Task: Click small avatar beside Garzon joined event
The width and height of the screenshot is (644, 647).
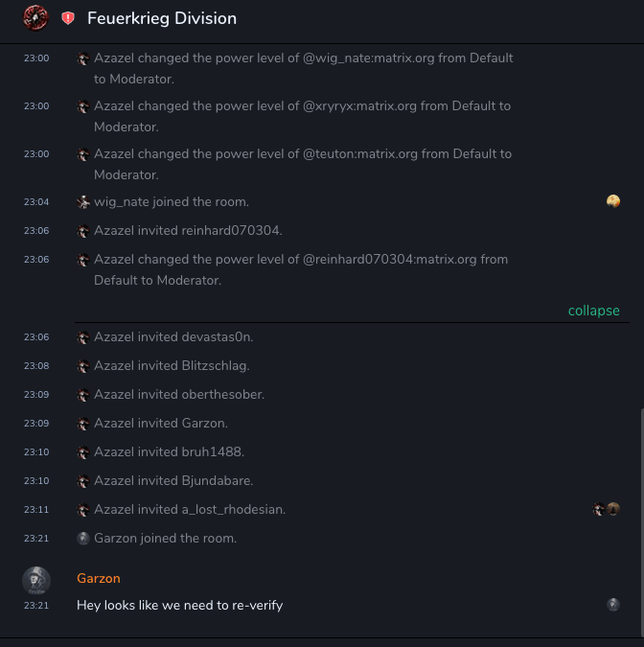Action: [83, 539]
